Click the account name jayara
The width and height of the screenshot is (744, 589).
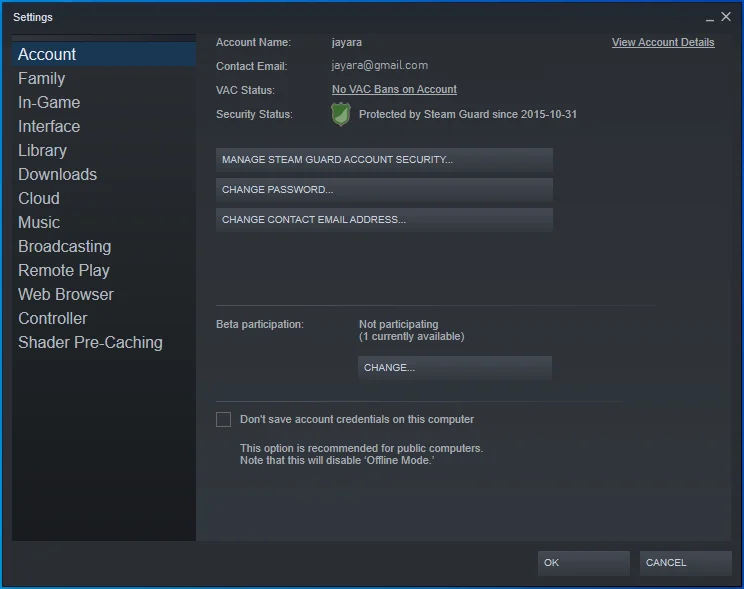(x=347, y=42)
